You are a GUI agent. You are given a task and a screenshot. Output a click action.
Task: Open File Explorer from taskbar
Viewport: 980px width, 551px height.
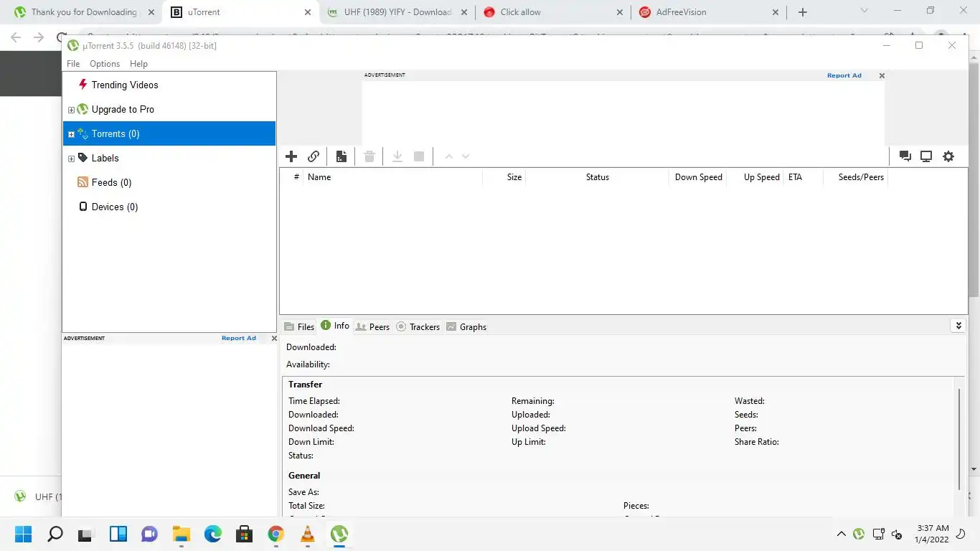click(x=182, y=534)
